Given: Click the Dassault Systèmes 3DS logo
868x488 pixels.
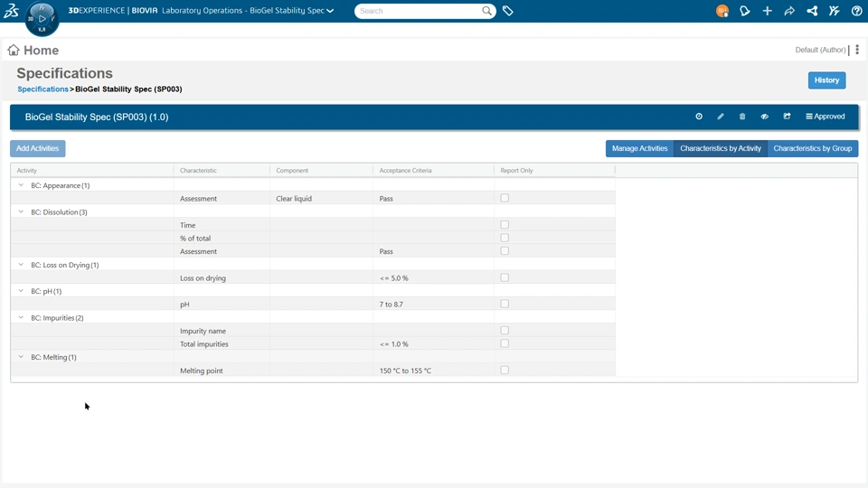Looking at the screenshot, I should [x=12, y=11].
